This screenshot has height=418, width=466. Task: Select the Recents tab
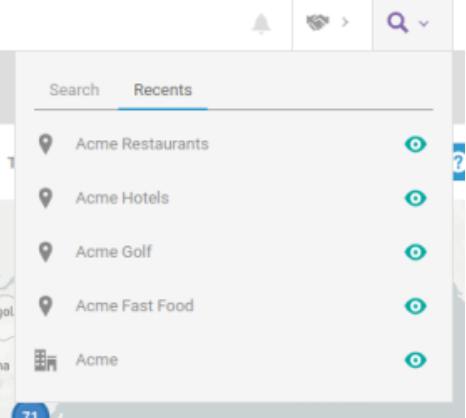tap(163, 90)
